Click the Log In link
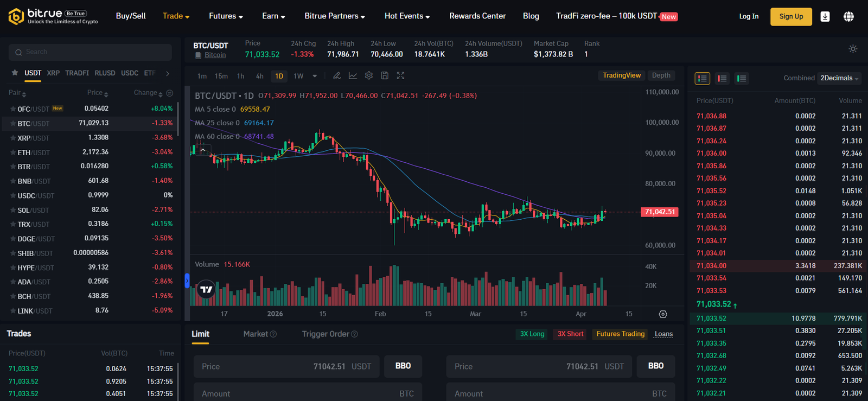The height and width of the screenshot is (401, 868). 749,16
